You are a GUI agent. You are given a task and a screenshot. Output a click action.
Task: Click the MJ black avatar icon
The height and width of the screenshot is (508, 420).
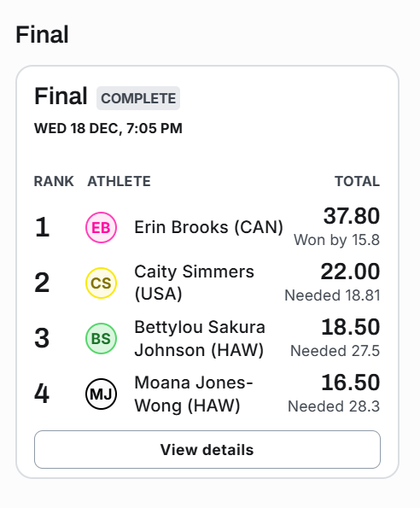point(101,394)
